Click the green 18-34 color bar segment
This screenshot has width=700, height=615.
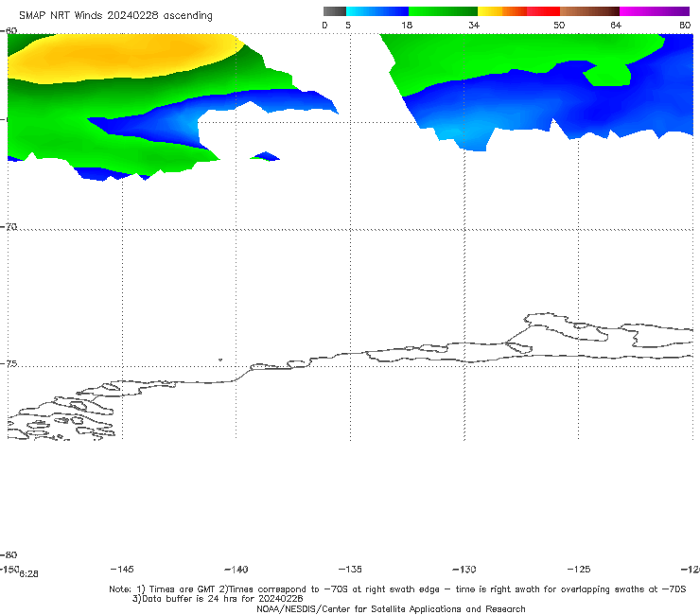tap(443, 11)
